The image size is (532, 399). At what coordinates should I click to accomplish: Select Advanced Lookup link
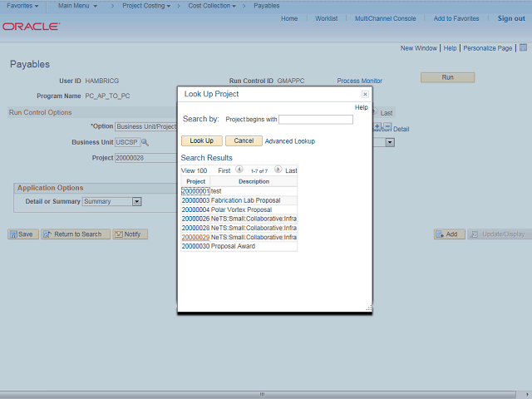click(x=289, y=141)
